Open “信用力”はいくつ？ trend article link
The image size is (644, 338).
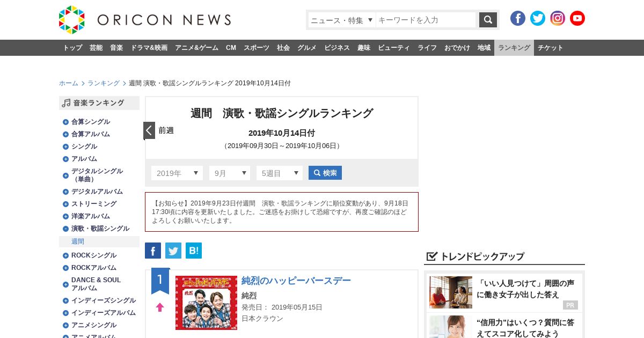point(525,328)
